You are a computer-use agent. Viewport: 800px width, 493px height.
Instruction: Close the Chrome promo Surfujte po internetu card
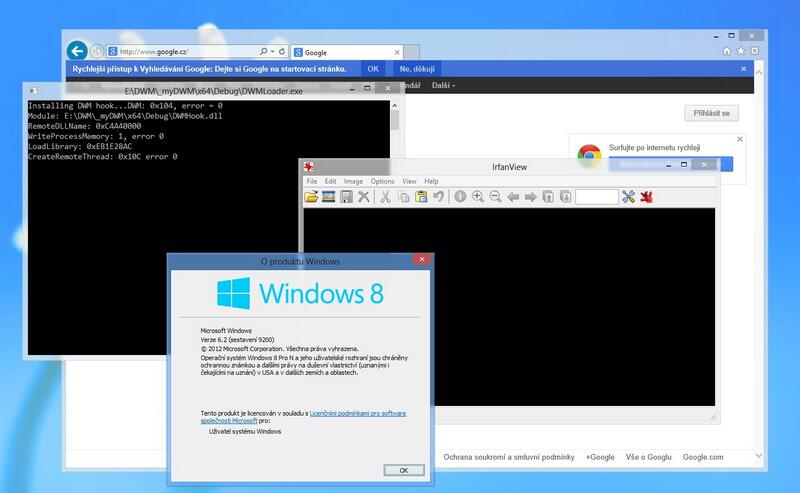740,139
